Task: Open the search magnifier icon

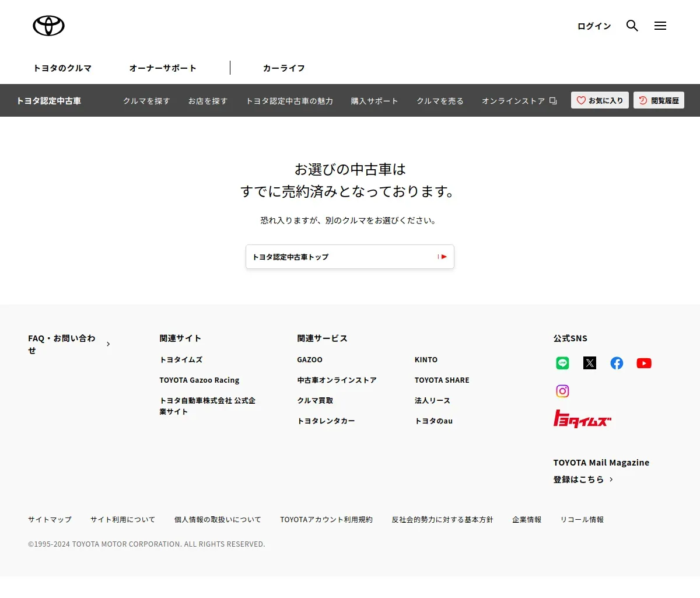Action: (632, 26)
